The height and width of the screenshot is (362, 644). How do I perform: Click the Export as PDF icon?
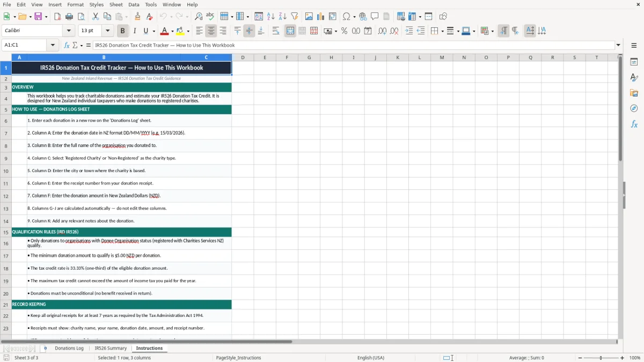[57, 17]
